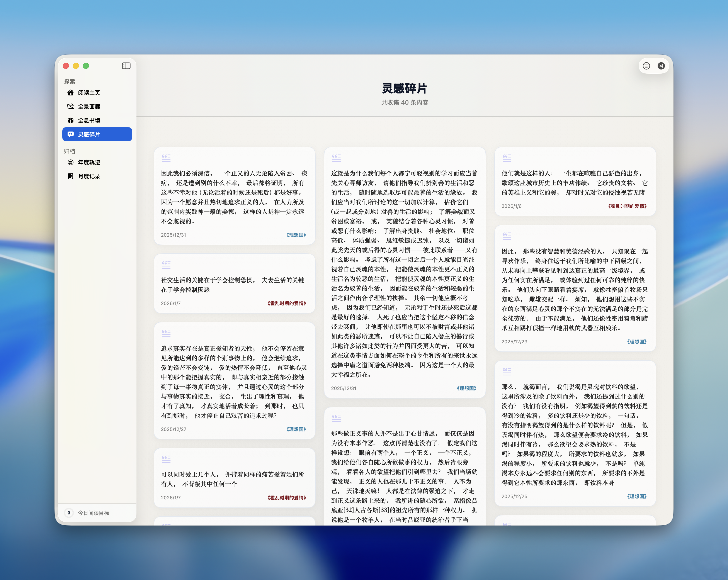Click the quote starting 他们就是这样的人

coord(575,183)
